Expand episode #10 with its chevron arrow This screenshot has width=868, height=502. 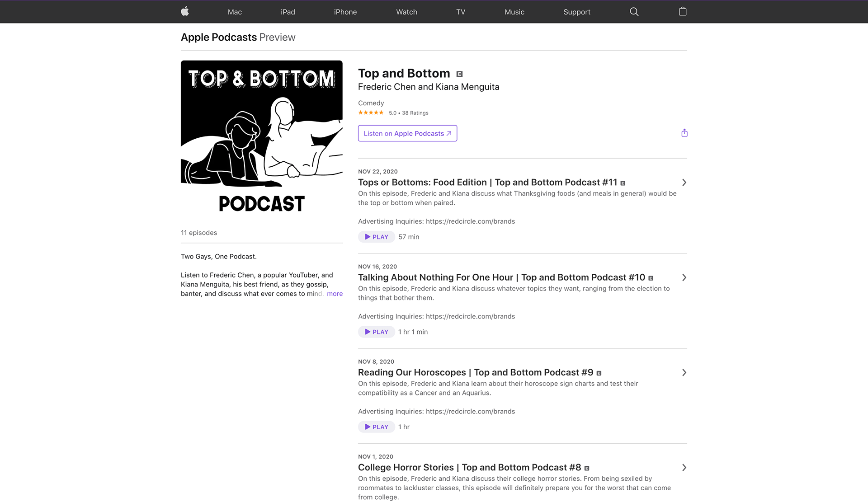pos(684,277)
